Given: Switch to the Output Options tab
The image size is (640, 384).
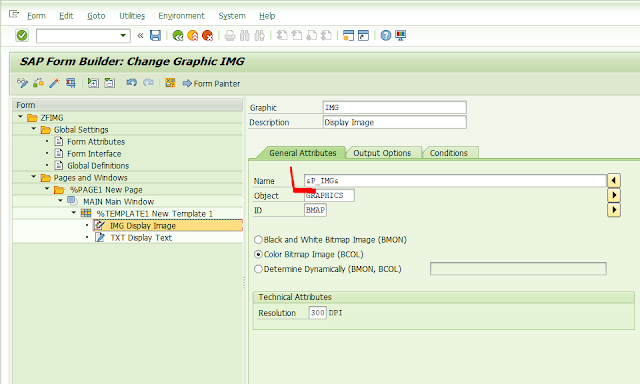Looking at the screenshot, I should pos(382,153).
